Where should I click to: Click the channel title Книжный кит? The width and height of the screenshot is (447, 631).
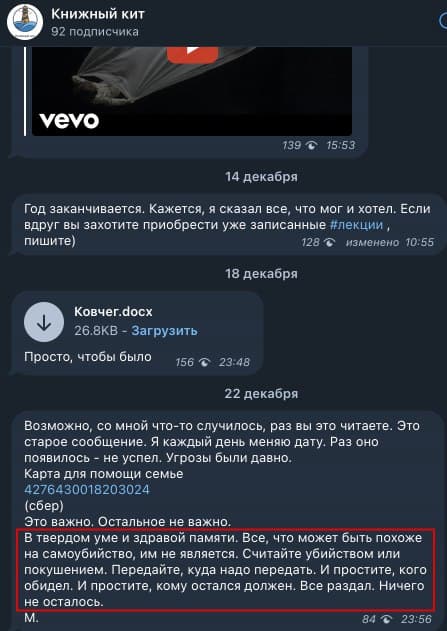[x=98, y=14]
